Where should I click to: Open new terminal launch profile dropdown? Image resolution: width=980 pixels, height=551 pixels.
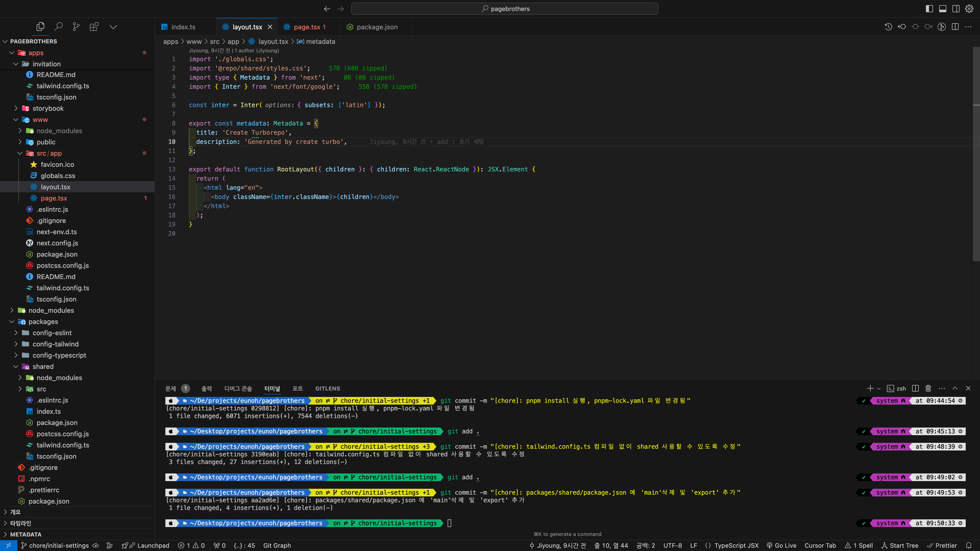coord(879,388)
